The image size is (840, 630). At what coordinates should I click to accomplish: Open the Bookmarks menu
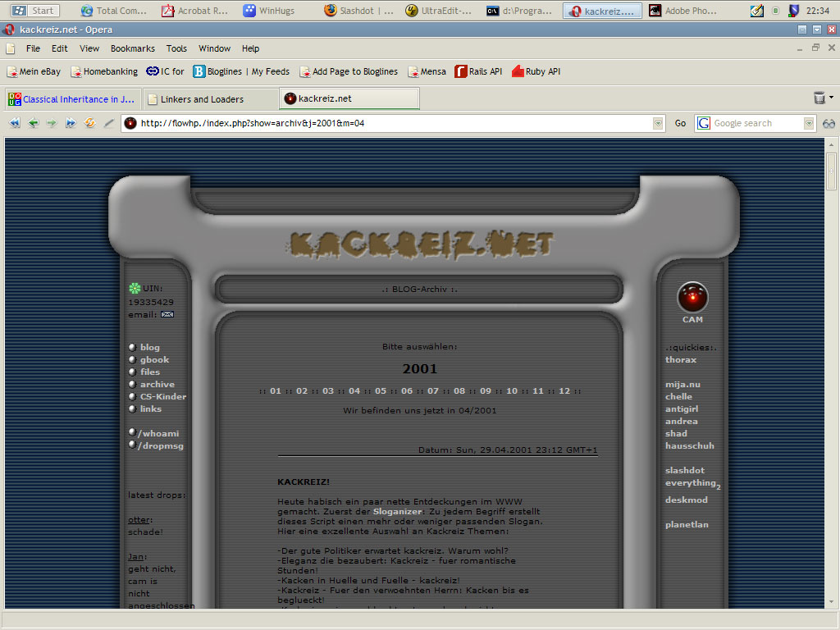[x=133, y=48]
